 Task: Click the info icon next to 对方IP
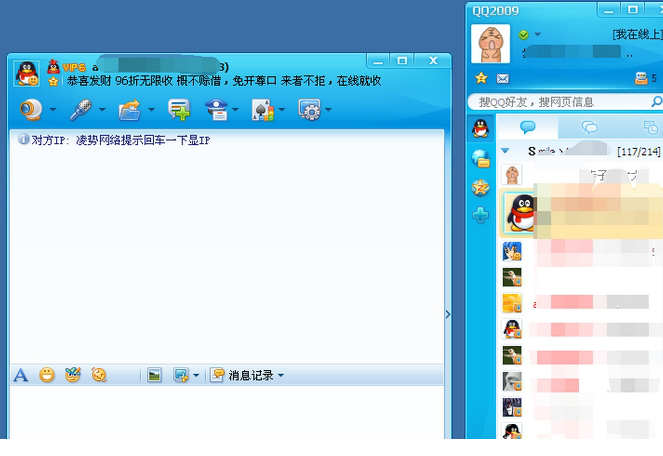(x=23, y=139)
